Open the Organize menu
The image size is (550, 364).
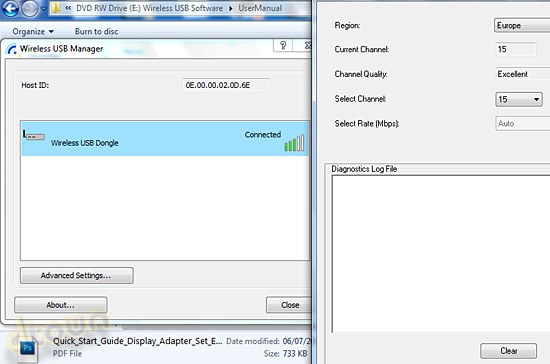tap(33, 32)
